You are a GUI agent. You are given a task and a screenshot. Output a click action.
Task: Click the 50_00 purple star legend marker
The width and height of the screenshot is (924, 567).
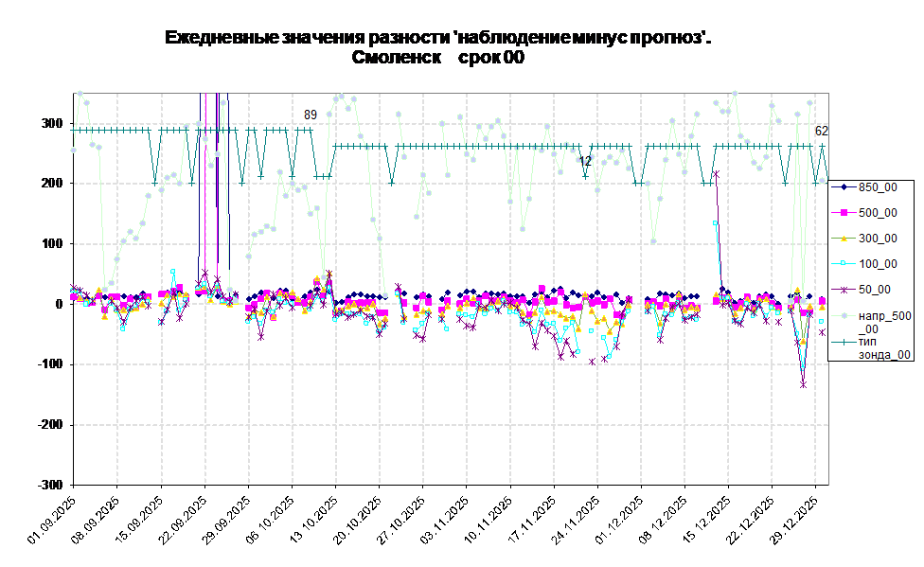pos(844,290)
